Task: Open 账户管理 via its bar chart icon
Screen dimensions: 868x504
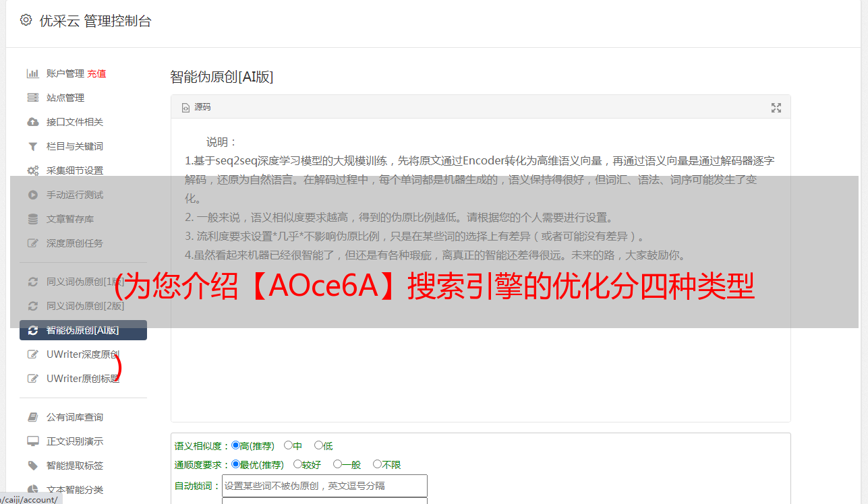Action: pos(32,73)
